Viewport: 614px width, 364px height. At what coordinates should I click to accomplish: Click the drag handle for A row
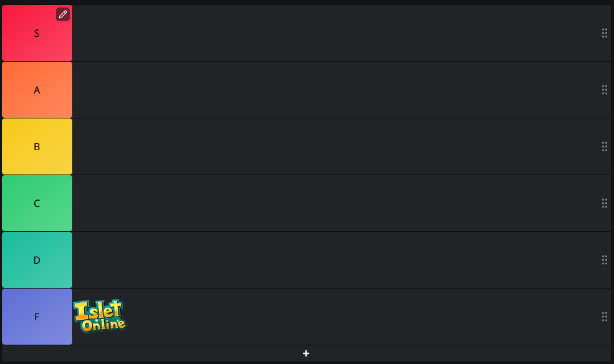pos(604,90)
